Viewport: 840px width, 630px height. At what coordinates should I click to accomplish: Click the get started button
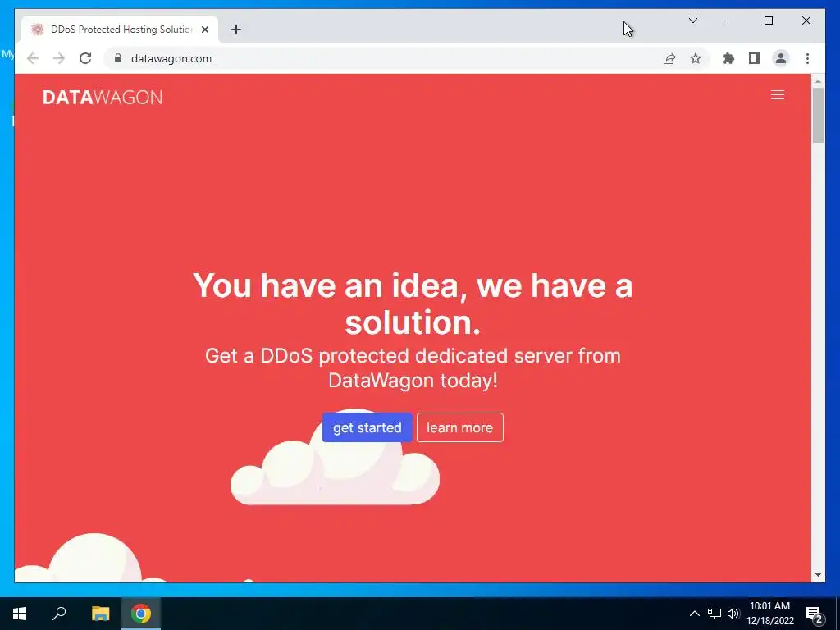[x=367, y=427]
